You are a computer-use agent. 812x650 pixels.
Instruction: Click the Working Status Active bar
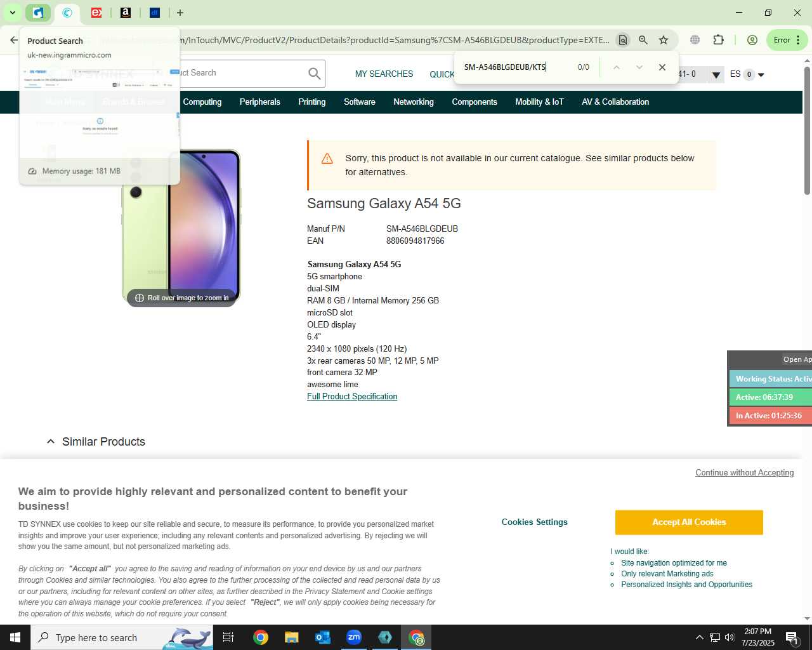(x=771, y=379)
